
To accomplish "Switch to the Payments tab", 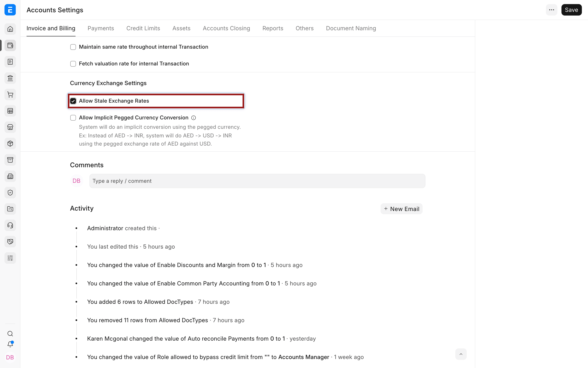I will click(101, 28).
